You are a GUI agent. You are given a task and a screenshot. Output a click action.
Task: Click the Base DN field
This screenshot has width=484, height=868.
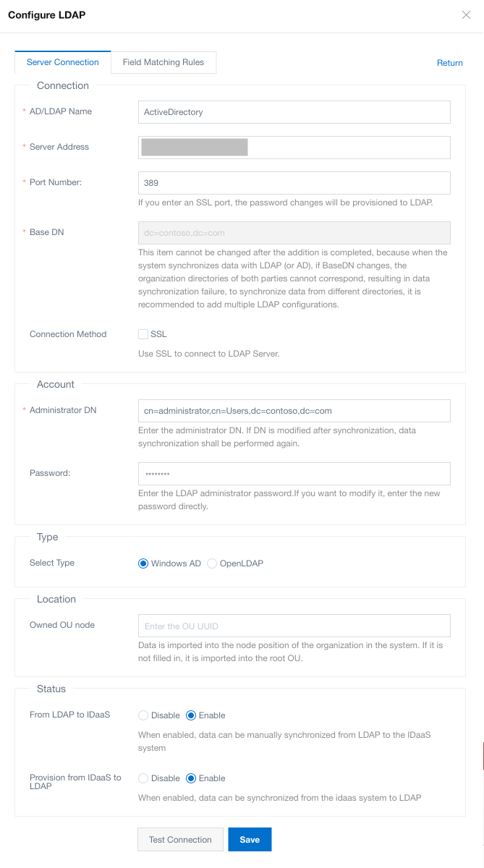(x=294, y=233)
